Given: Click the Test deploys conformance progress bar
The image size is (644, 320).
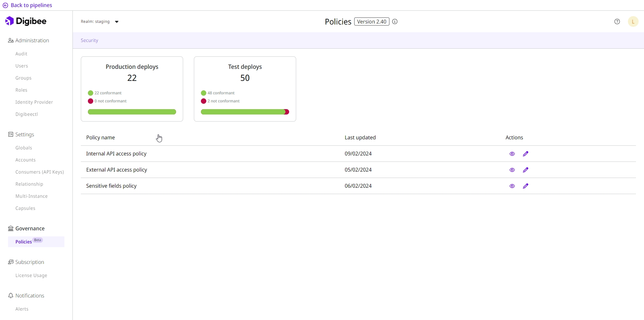Looking at the screenshot, I should (245, 112).
